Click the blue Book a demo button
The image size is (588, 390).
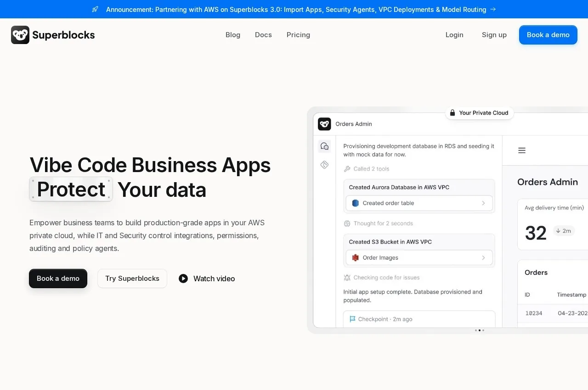(548, 35)
